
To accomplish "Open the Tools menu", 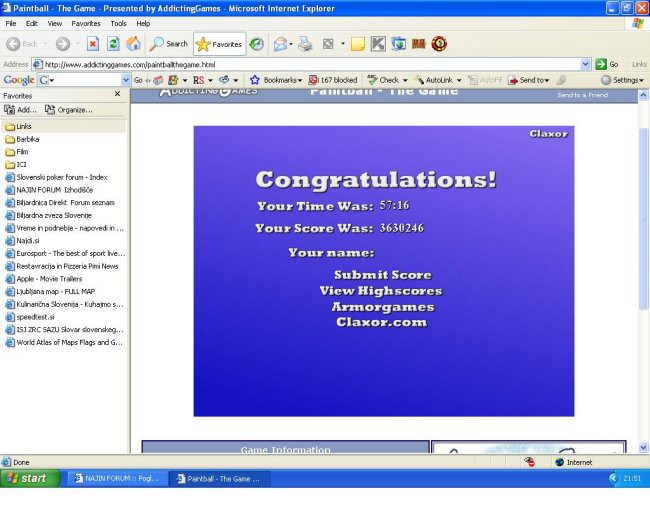I will (x=118, y=24).
